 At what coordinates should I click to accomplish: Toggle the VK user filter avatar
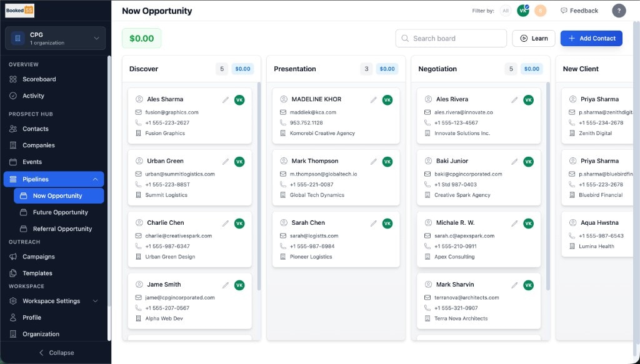[x=523, y=11]
